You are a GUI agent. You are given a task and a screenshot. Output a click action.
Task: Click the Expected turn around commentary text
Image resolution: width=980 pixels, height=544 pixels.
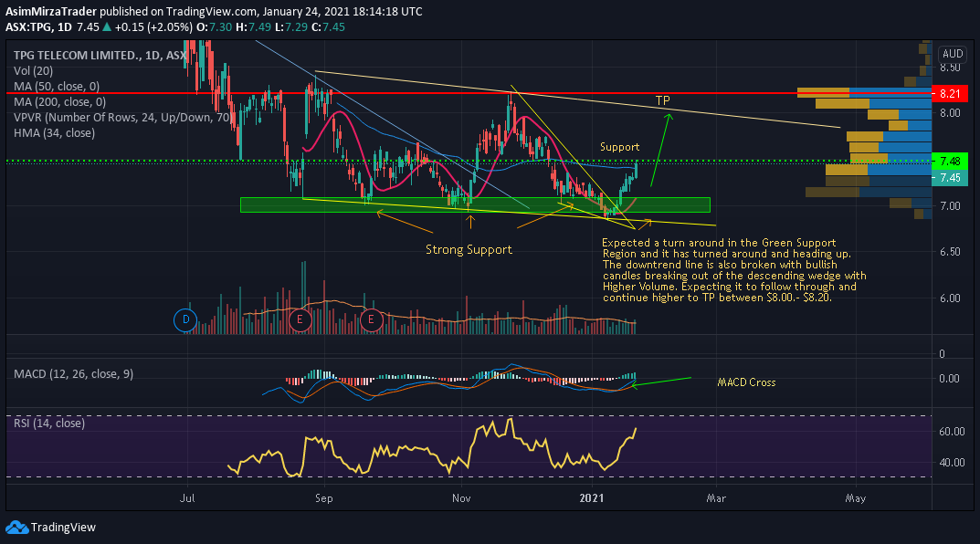pos(734,270)
